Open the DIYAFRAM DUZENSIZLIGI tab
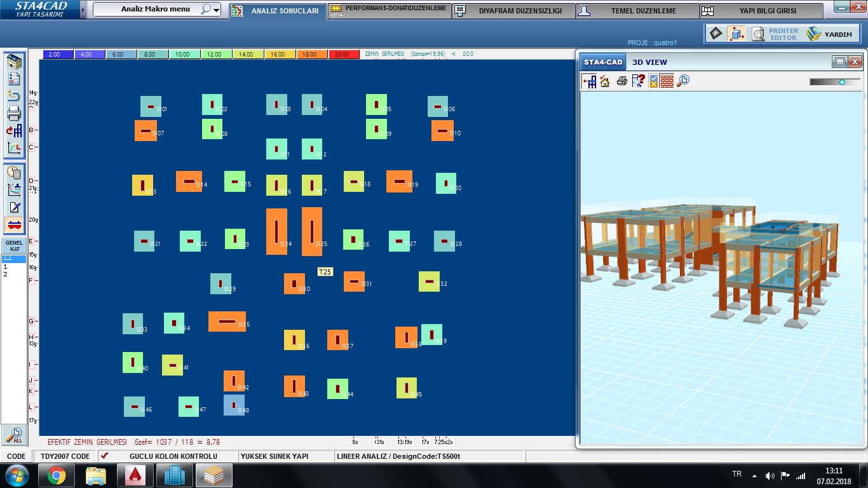This screenshot has height=488, width=868. (513, 11)
